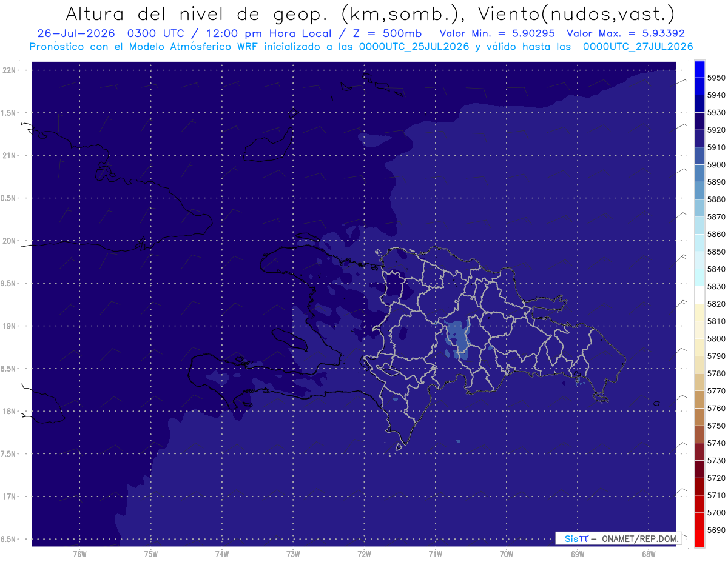Click the "5760" color scale value
The height and width of the screenshot is (562, 728).
[x=716, y=409]
